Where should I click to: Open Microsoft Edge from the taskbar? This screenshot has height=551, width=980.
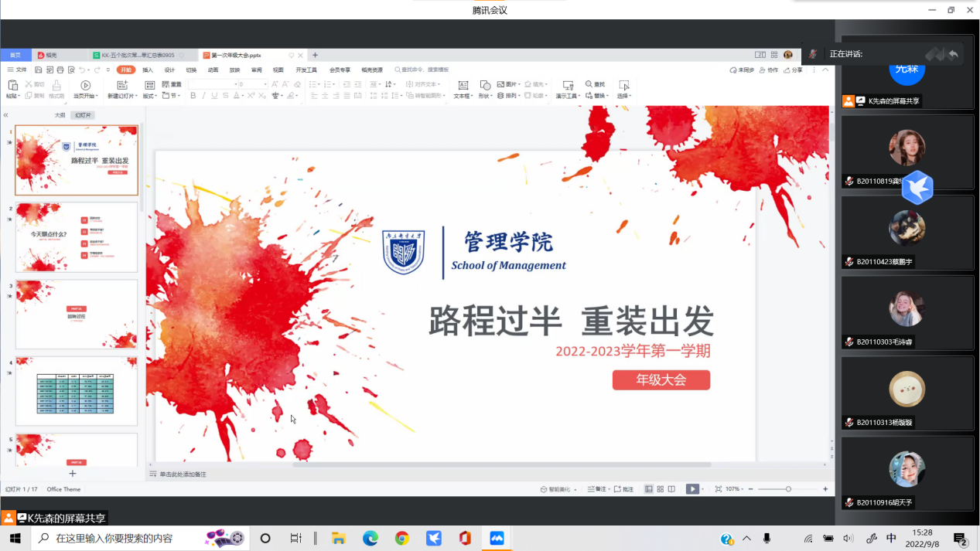(370, 538)
